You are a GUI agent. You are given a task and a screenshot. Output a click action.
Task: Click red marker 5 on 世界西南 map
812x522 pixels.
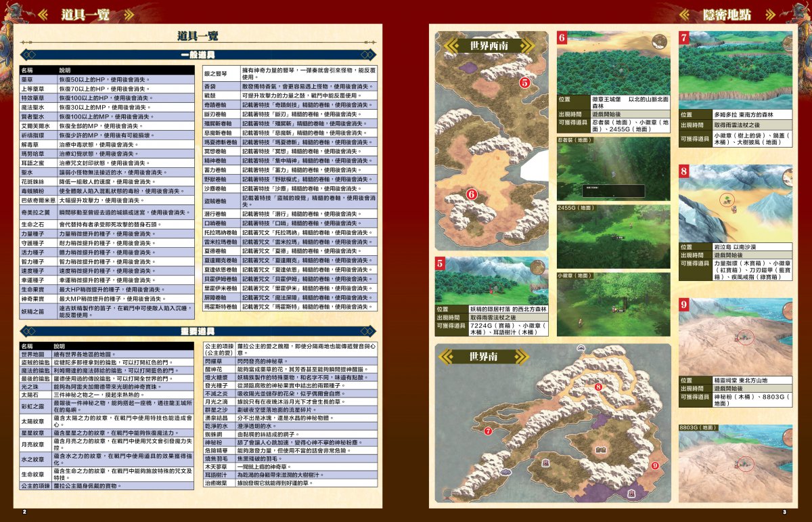524,83
